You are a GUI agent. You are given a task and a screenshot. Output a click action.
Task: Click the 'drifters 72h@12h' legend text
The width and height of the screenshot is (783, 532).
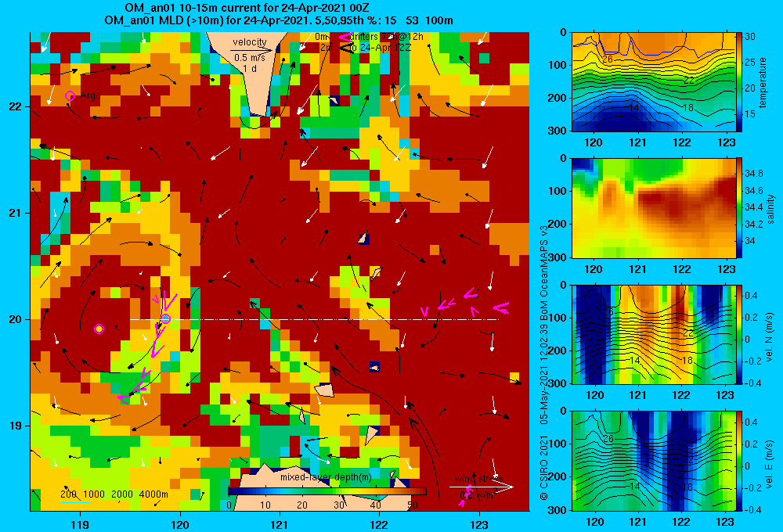(387, 37)
